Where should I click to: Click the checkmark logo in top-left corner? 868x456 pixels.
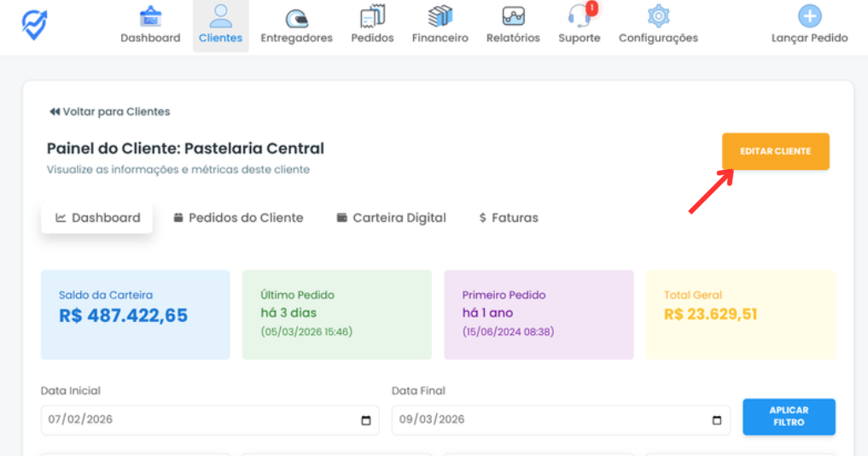pos(35,24)
